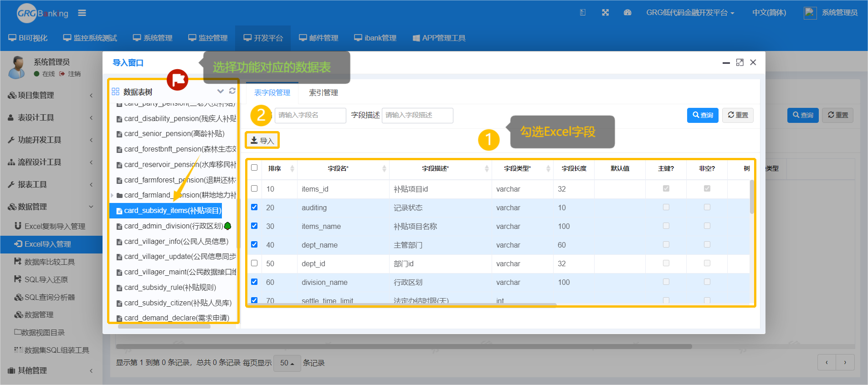Click the 重置 button in import window

(738, 115)
